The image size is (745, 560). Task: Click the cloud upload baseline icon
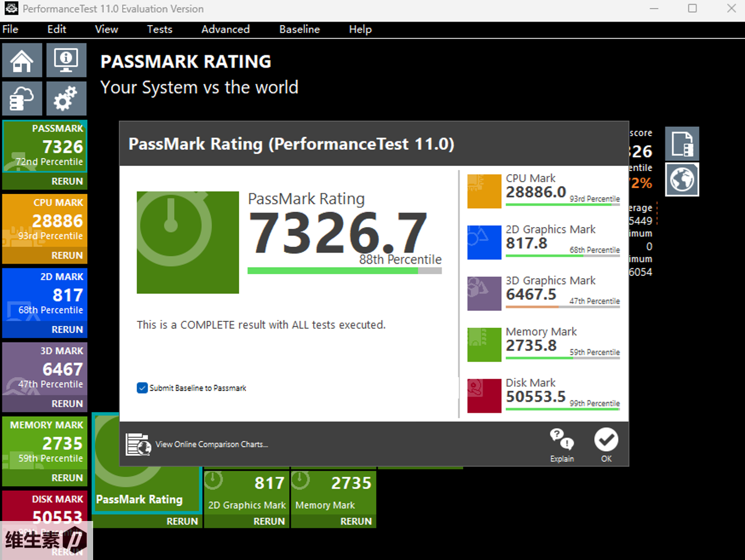[22, 98]
